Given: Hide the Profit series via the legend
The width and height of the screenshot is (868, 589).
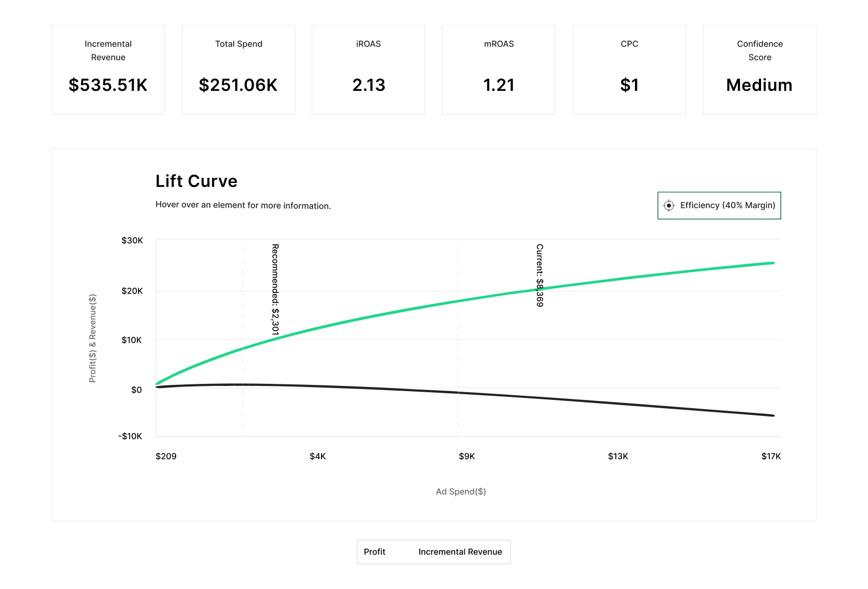Looking at the screenshot, I should tap(375, 552).
